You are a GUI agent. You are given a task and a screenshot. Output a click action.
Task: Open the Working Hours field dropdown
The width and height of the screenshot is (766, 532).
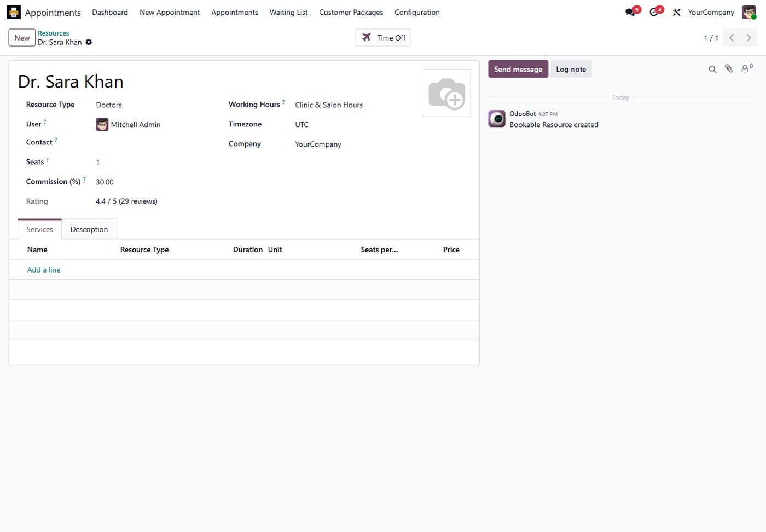click(x=355, y=105)
